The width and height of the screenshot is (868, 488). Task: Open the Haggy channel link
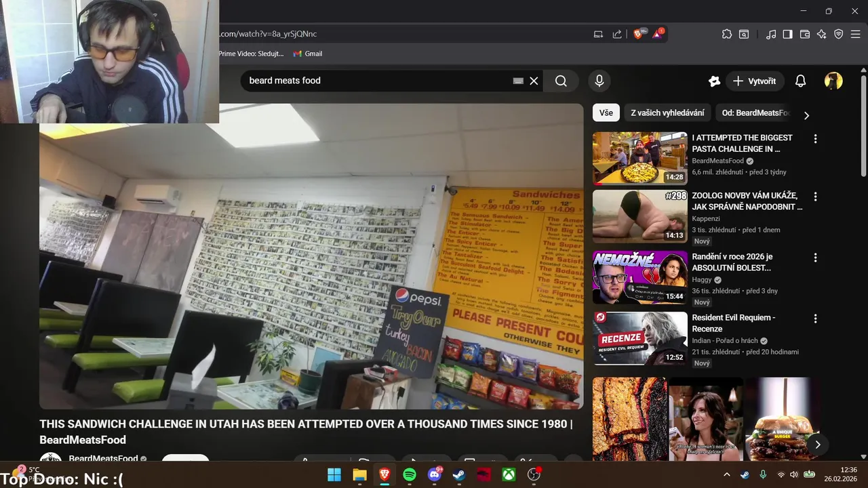(702, 279)
